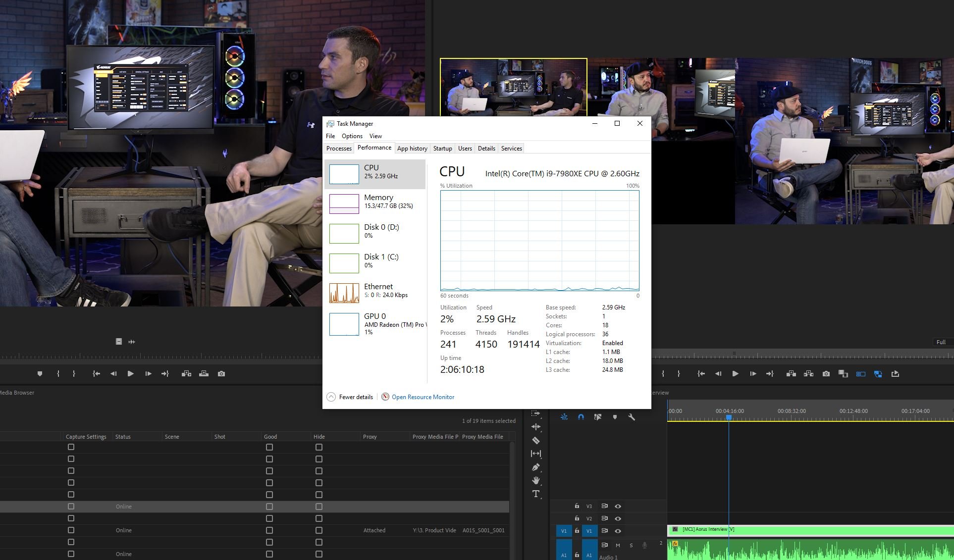Click Extract button in Program monitor
The image size is (954, 560).
point(808,374)
